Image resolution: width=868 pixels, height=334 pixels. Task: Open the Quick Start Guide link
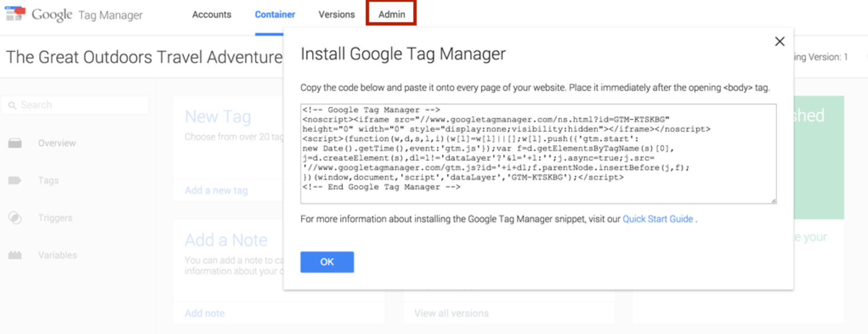click(658, 219)
